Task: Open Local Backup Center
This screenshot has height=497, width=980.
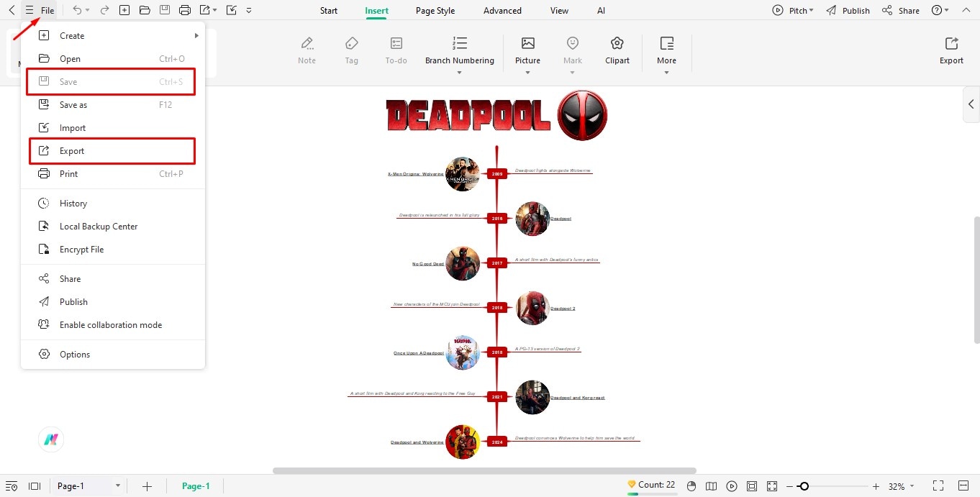Action: 113,226
